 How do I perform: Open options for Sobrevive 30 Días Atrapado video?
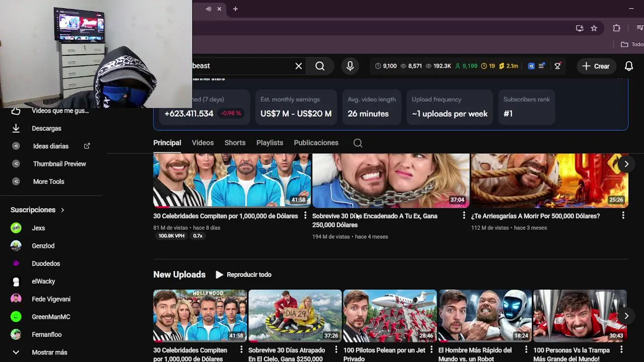pos(336,349)
